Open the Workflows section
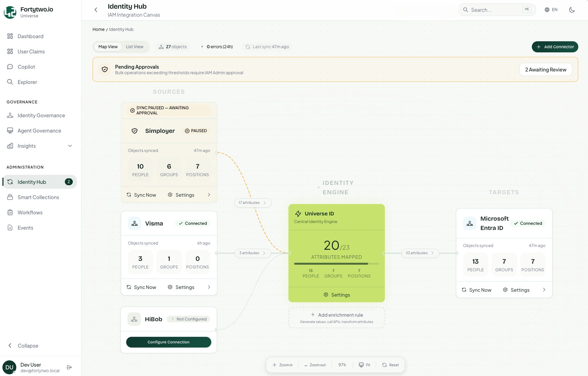This screenshot has width=588, height=376. 30,212
